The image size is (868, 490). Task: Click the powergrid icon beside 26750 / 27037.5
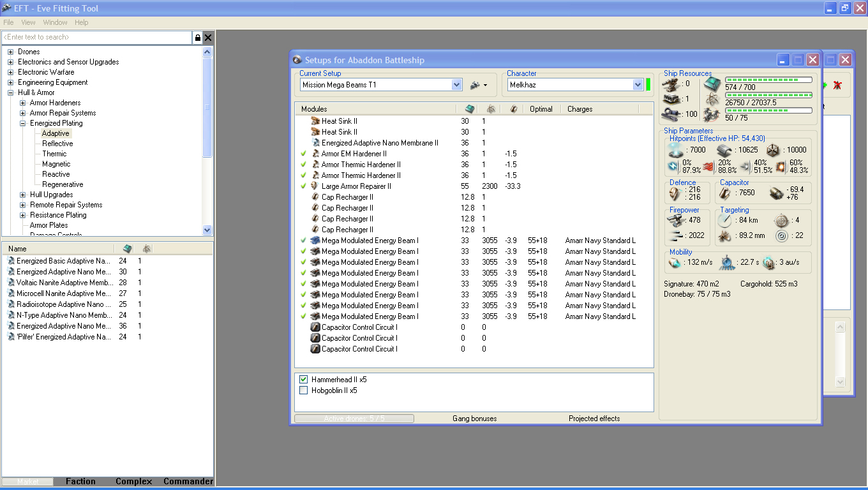[713, 98]
